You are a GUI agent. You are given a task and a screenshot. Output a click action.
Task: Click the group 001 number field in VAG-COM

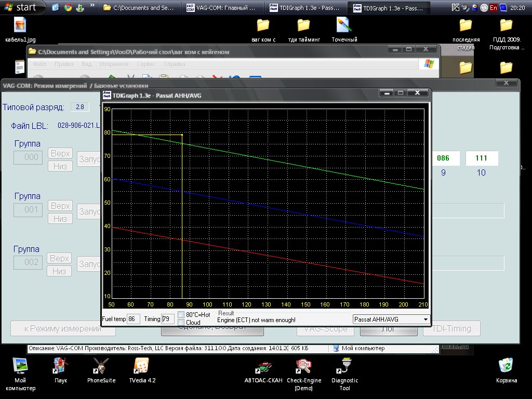click(x=28, y=210)
